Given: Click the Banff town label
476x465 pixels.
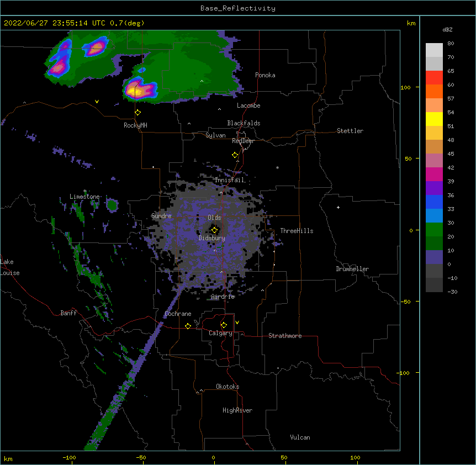Looking at the screenshot, I should pyautogui.click(x=68, y=313).
